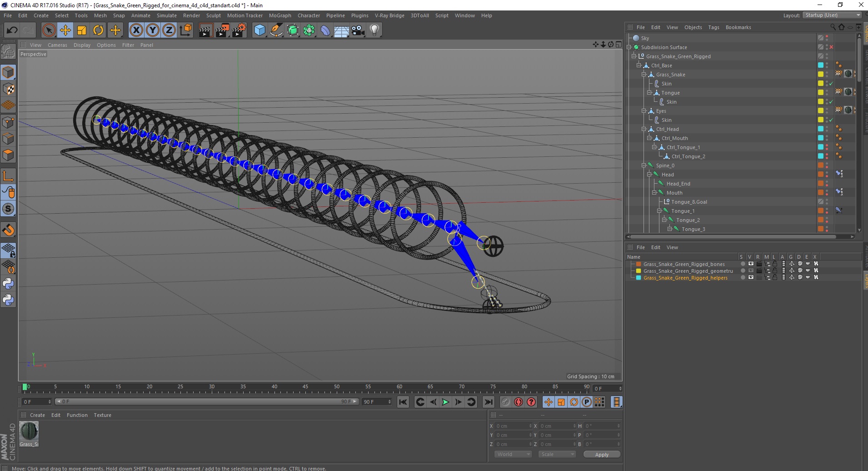Switch to Model mode

(x=8, y=72)
